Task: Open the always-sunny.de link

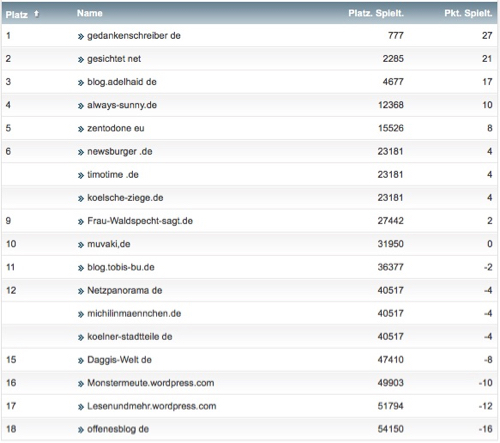Action: tap(122, 105)
